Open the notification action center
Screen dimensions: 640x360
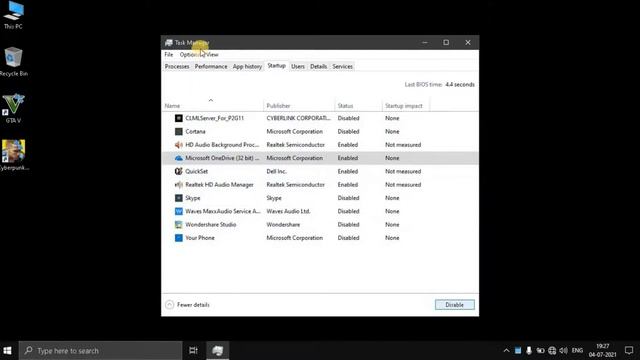click(629, 351)
